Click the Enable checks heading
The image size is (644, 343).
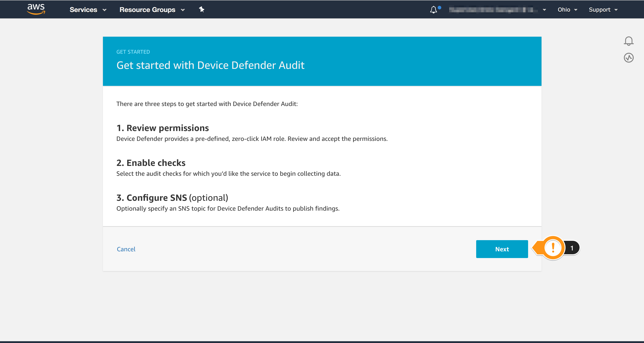point(151,163)
